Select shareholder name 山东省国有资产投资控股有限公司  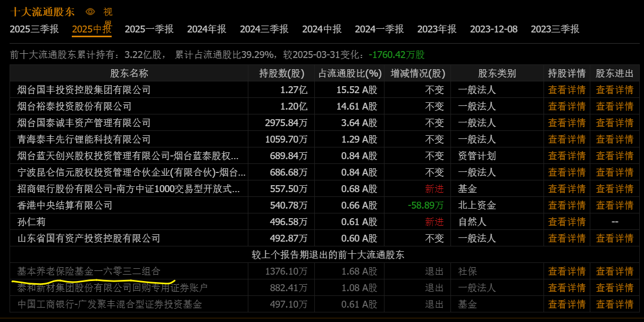(x=89, y=238)
